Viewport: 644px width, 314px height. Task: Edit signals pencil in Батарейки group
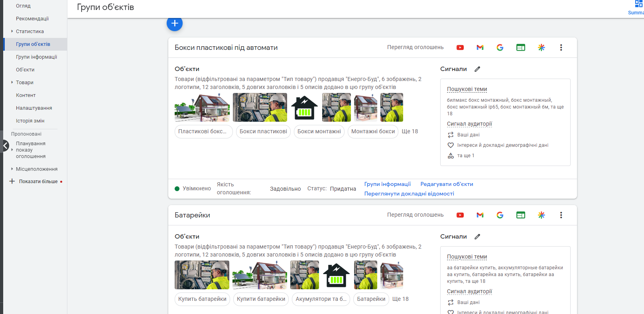pyautogui.click(x=477, y=237)
